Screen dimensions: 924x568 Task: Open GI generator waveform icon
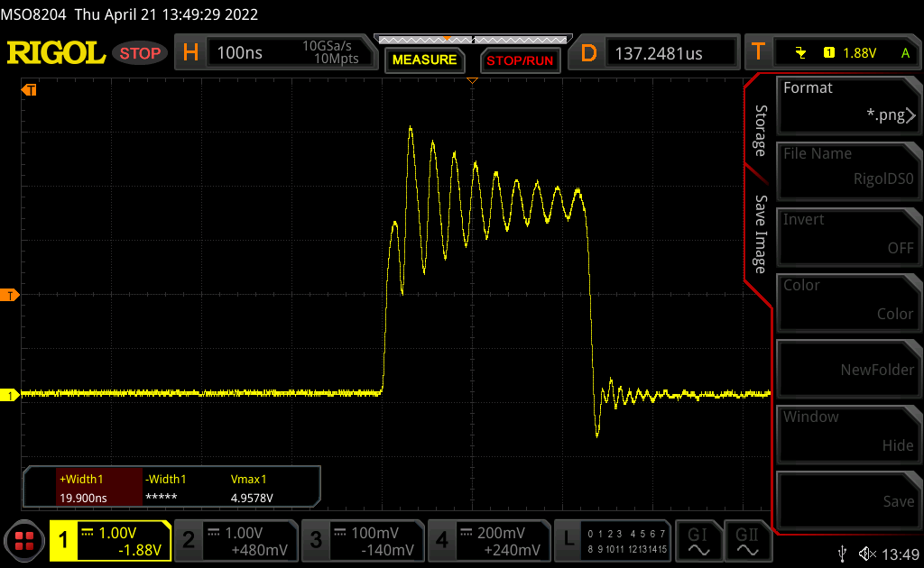[x=698, y=540]
